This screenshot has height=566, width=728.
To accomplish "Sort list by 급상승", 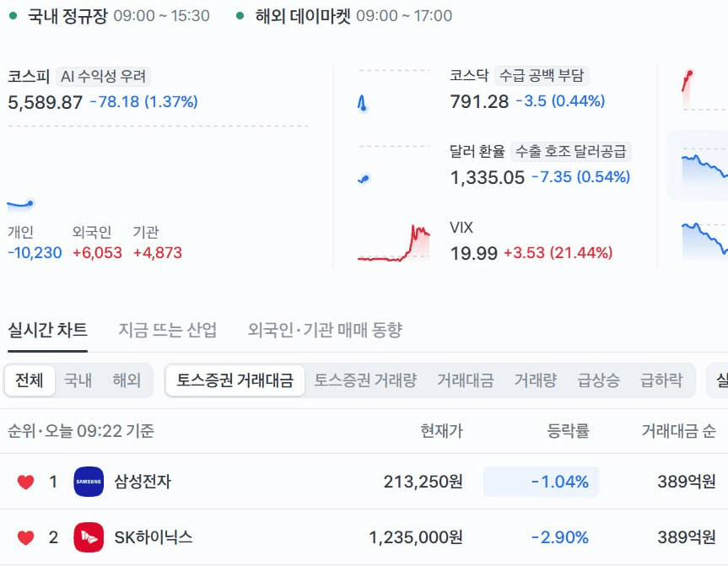I will click(x=598, y=380).
